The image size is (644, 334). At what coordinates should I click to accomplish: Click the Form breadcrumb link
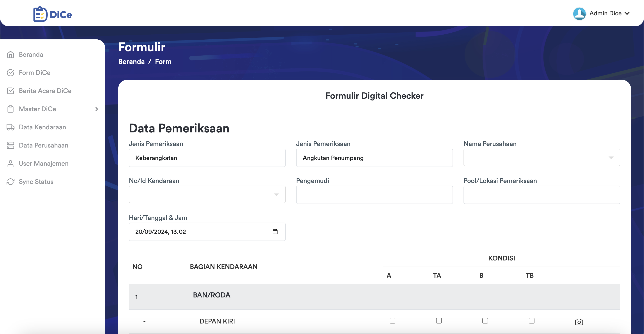(163, 62)
